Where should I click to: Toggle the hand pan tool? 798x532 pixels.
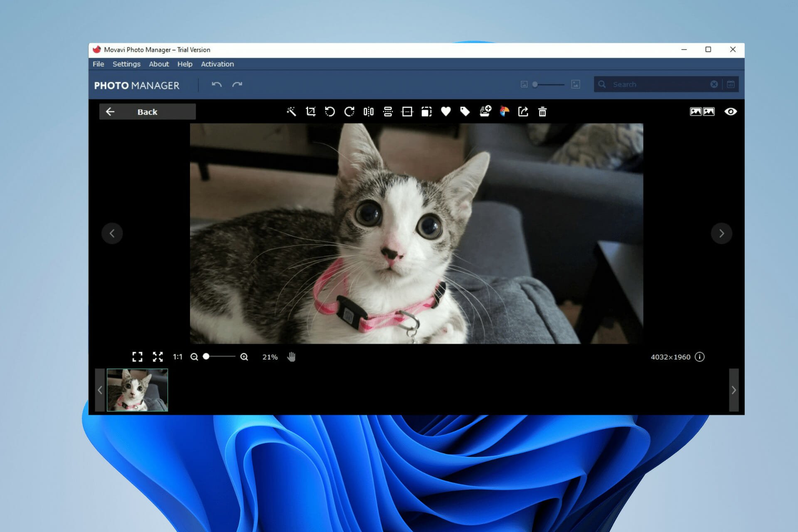point(291,357)
